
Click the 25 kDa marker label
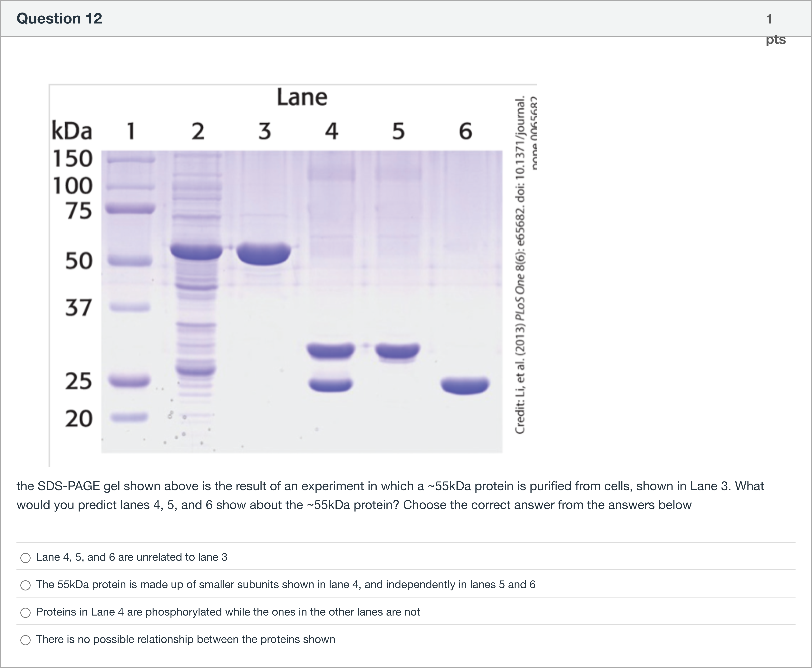[79, 381]
